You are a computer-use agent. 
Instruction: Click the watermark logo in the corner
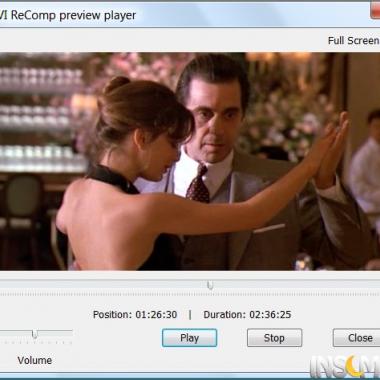[345, 367]
